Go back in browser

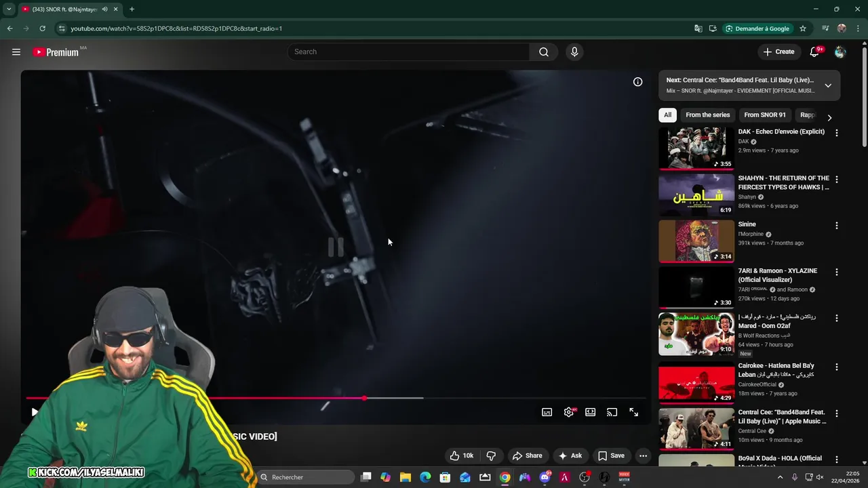[9, 28]
